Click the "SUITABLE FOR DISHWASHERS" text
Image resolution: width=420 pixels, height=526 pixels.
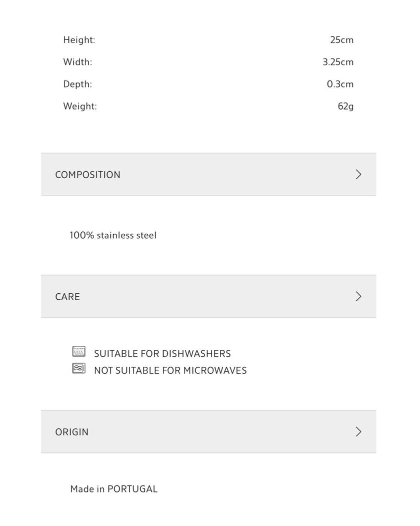click(x=162, y=354)
